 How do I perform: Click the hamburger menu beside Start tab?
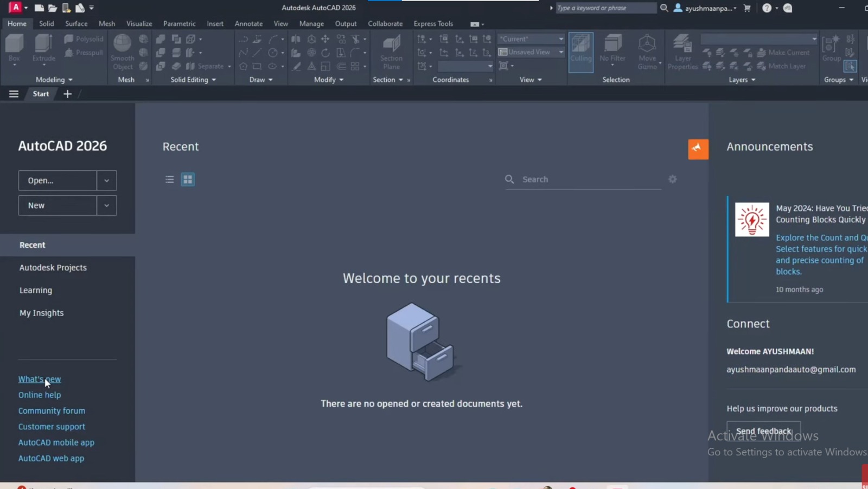point(14,94)
